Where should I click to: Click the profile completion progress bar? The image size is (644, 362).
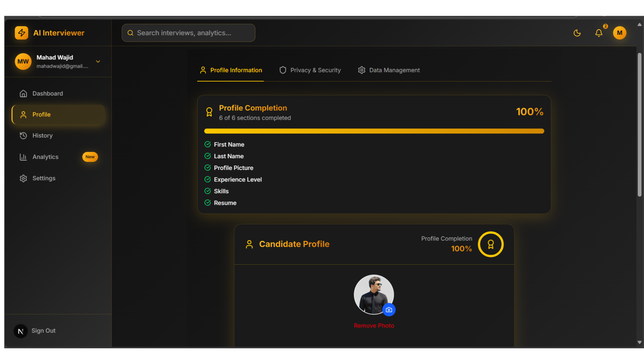[x=374, y=131]
